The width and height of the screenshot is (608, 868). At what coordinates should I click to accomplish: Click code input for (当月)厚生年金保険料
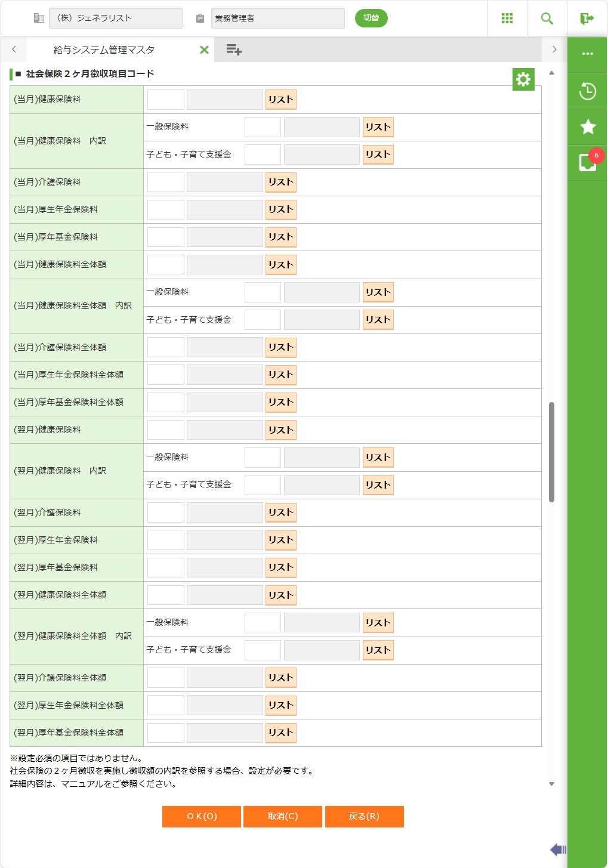166,209
